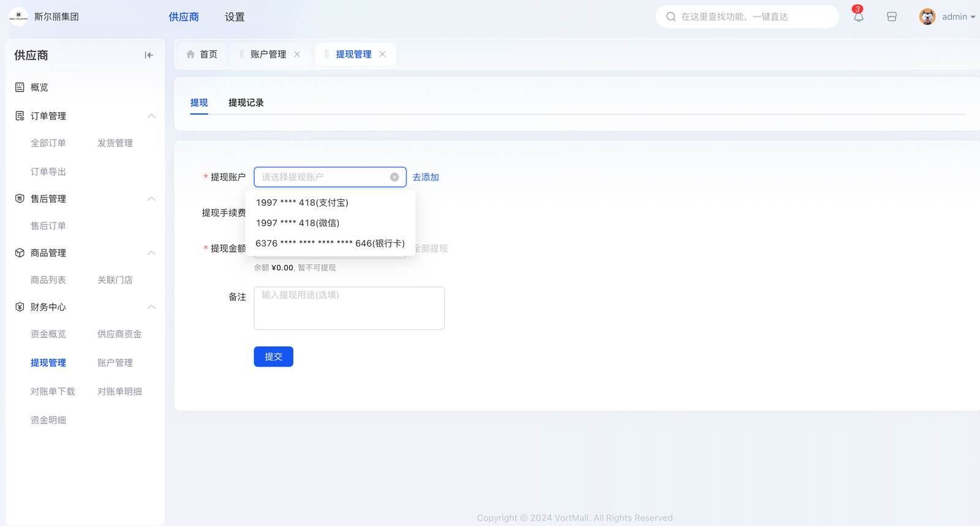Select the 支付宝 account option
The image size is (980, 526).
click(302, 203)
